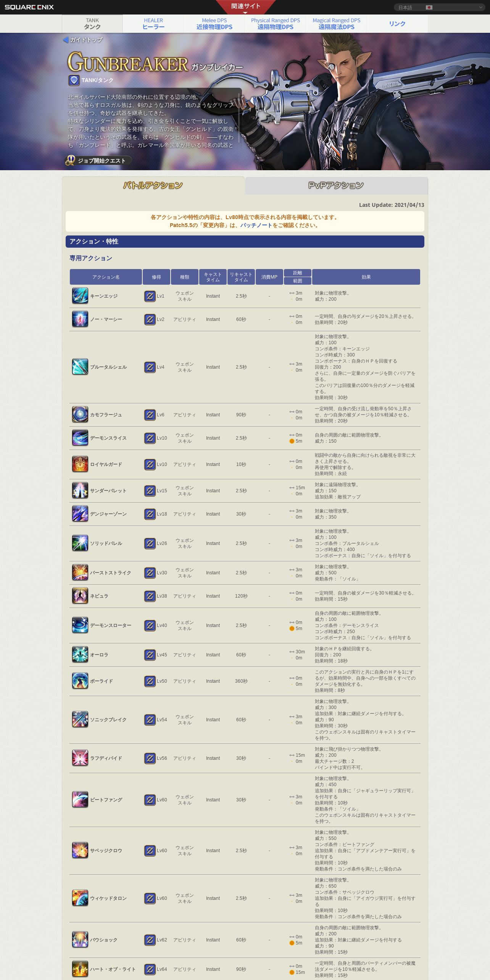
Task: Open the Magical Ranged DPS tab
Action: [x=337, y=24]
